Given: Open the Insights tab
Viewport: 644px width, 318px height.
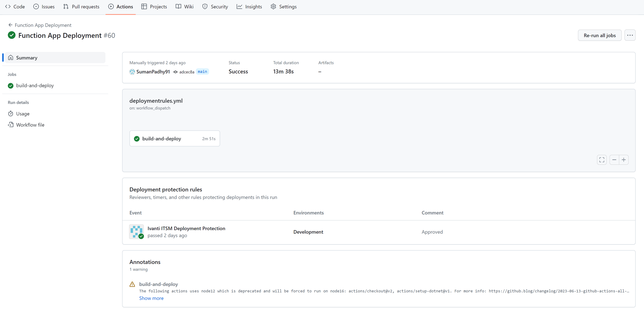Looking at the screenshot, I should click(x=249, y=7).
